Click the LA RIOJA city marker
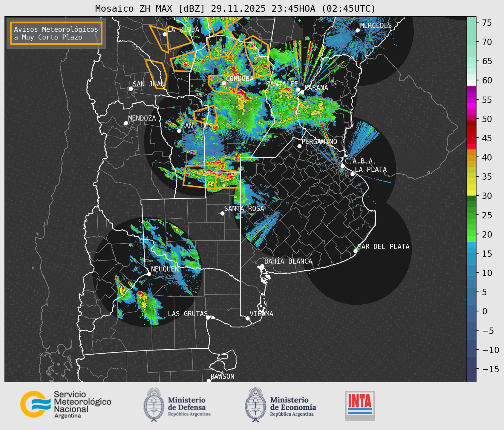Screen dimensions: 504x430 pos(165,34)
